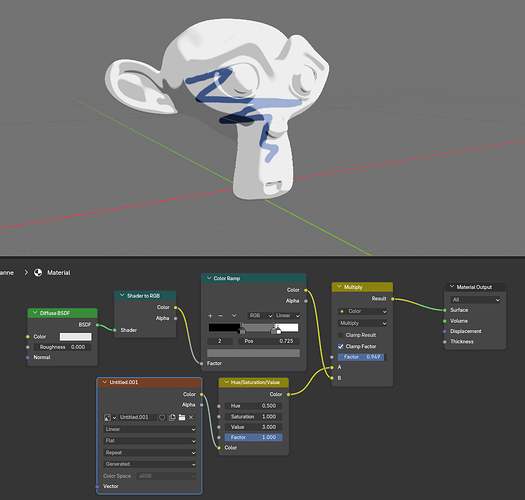Click Material Output Volume socket
The height and width of the screenshot is (500, 525).
pos(445,321)
